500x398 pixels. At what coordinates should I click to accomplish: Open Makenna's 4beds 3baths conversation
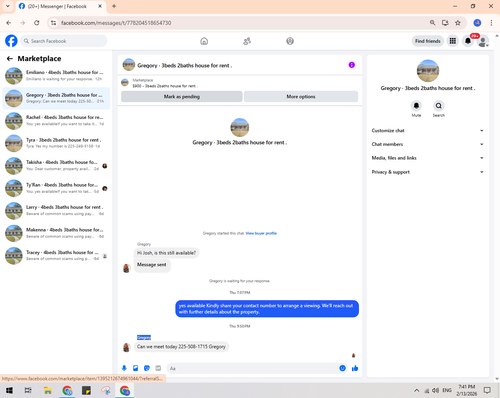click(x=56, y=233)
